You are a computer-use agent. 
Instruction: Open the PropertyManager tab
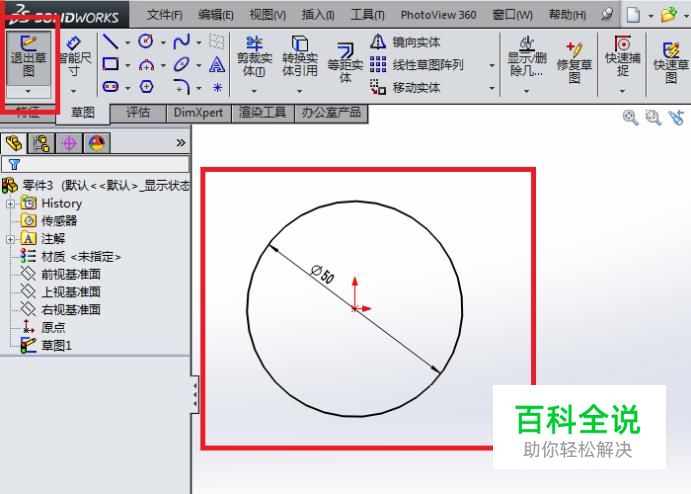click(x=41, y=143)
